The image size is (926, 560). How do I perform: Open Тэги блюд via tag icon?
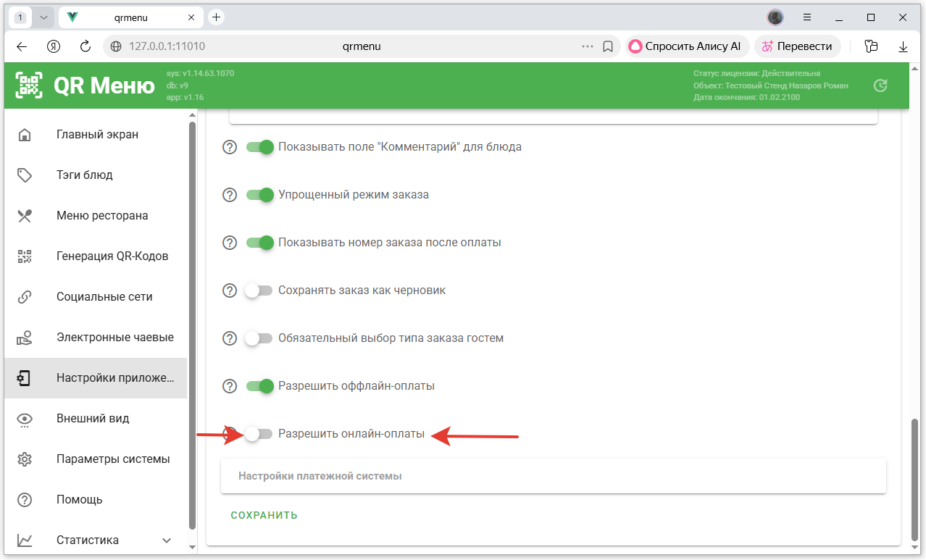25,175
